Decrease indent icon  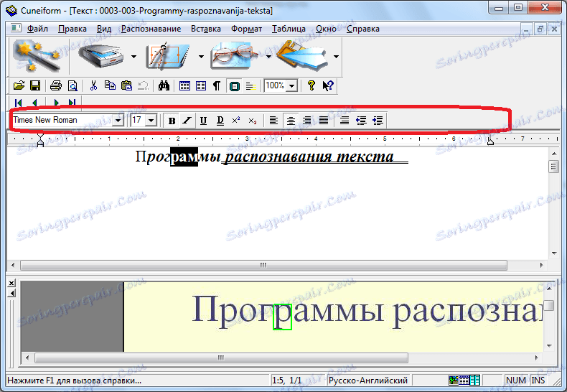click(x=361, y=121)
